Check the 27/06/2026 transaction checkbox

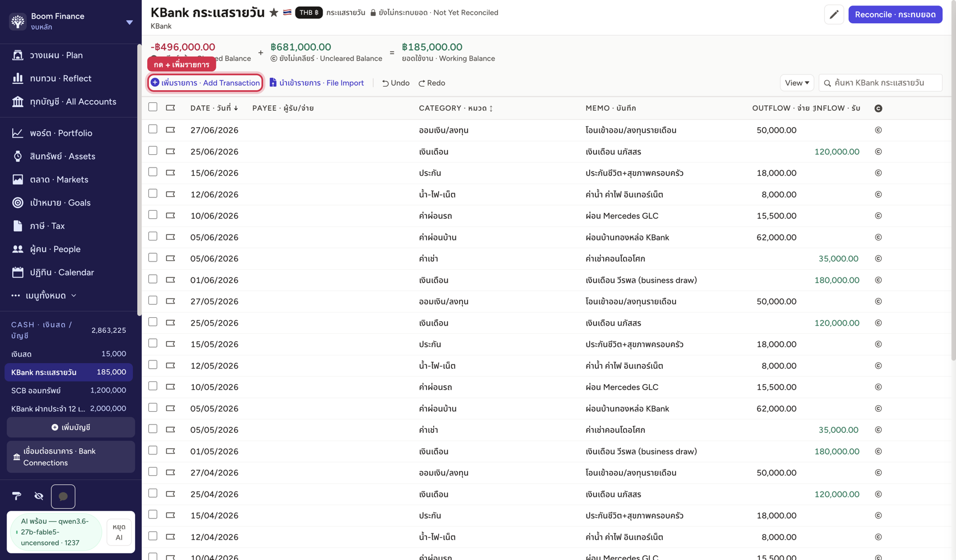point(153,129)
